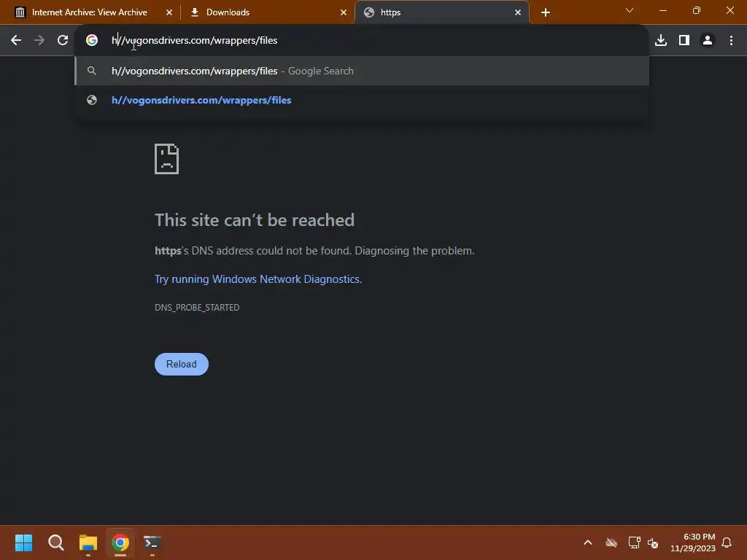Open a new tab with plus button
The height and width of the screenshot is (560, 747).
[546, 12]
